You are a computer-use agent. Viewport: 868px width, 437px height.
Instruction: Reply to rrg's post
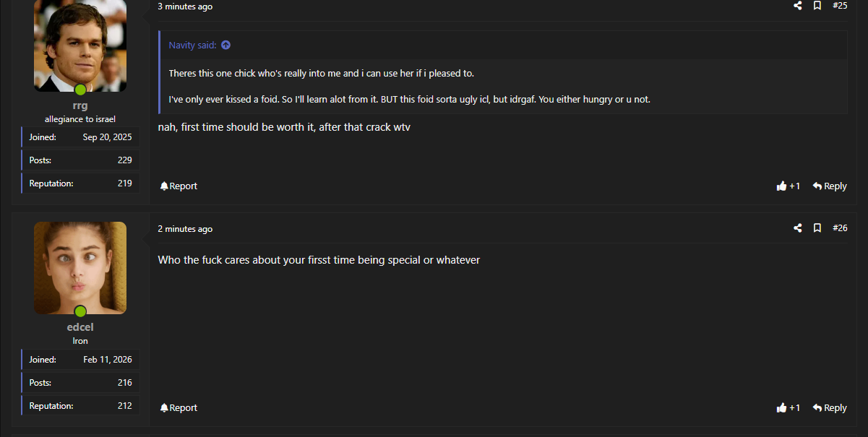(830, 186)
